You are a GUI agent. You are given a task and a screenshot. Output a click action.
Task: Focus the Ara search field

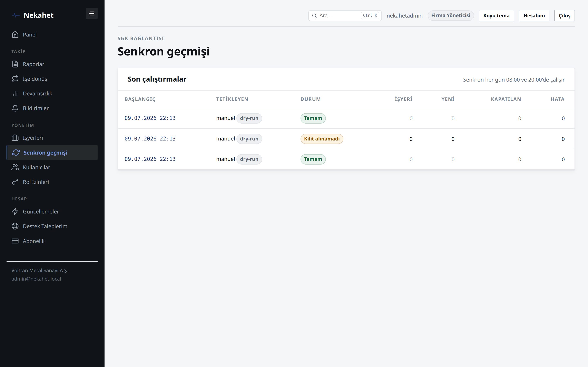point(345,15)
